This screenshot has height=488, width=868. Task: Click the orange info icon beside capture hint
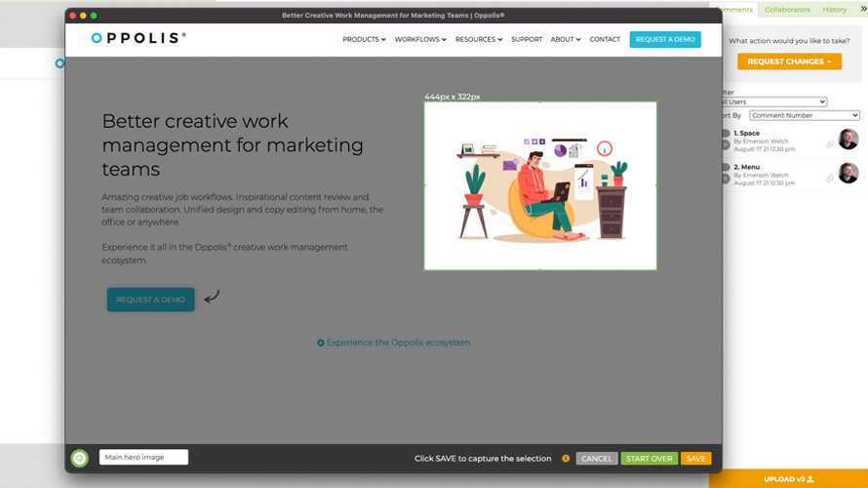(x=566, y=459)
